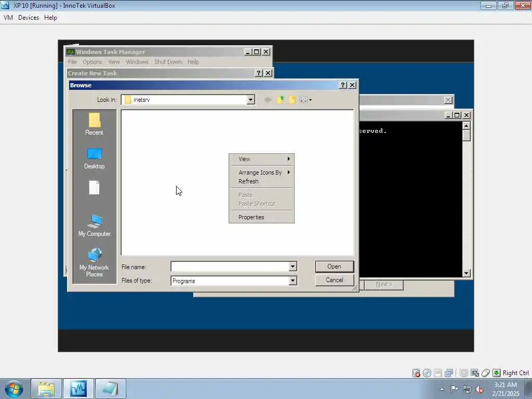
Task: Open the VirtualBox Devices menu
Action: (x=29, y=18)
